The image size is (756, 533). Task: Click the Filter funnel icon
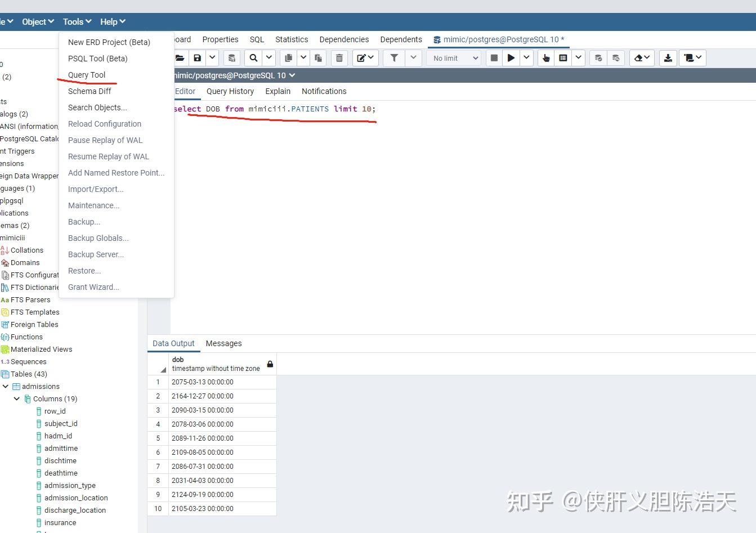[x=395, y=58]
